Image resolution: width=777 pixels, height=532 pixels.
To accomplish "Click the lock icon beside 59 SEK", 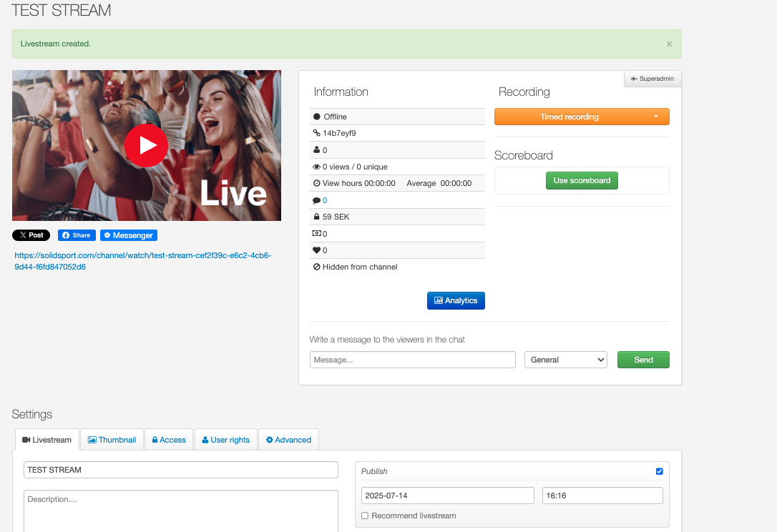I will [x=317, y=217].
